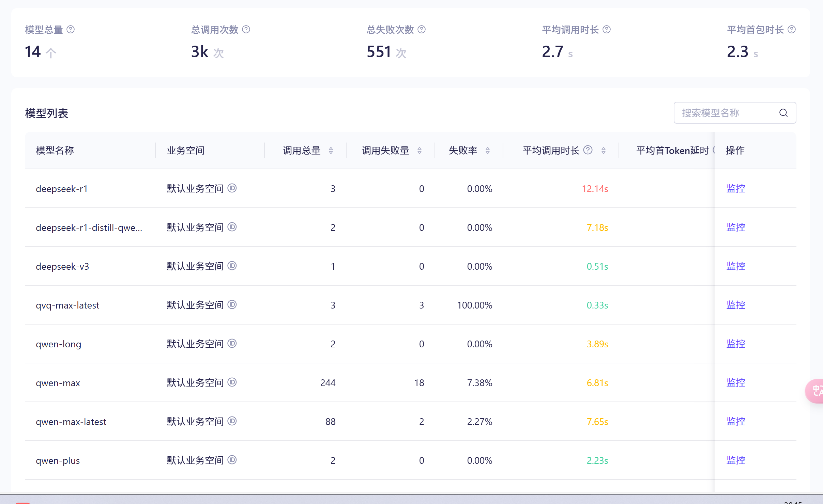
Task: Click the 12.14s average duration value
Action: (x=595, y=189)
